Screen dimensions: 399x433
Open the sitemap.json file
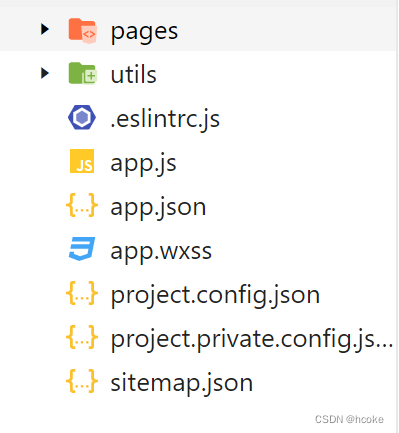182,383
